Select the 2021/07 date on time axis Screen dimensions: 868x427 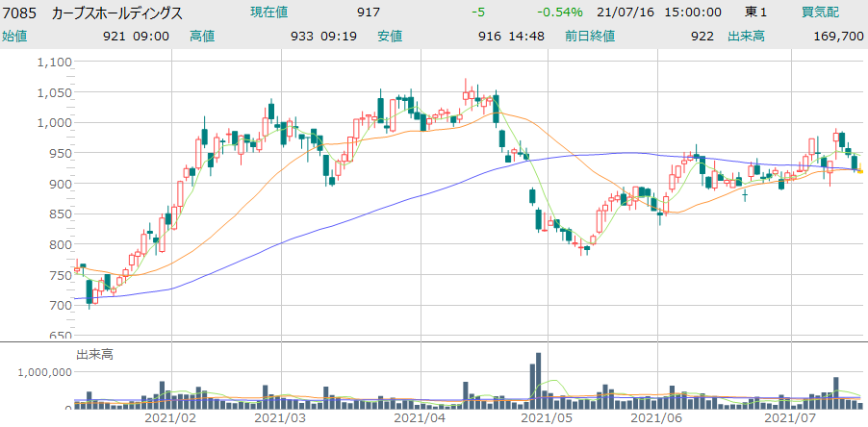point(789,418)
